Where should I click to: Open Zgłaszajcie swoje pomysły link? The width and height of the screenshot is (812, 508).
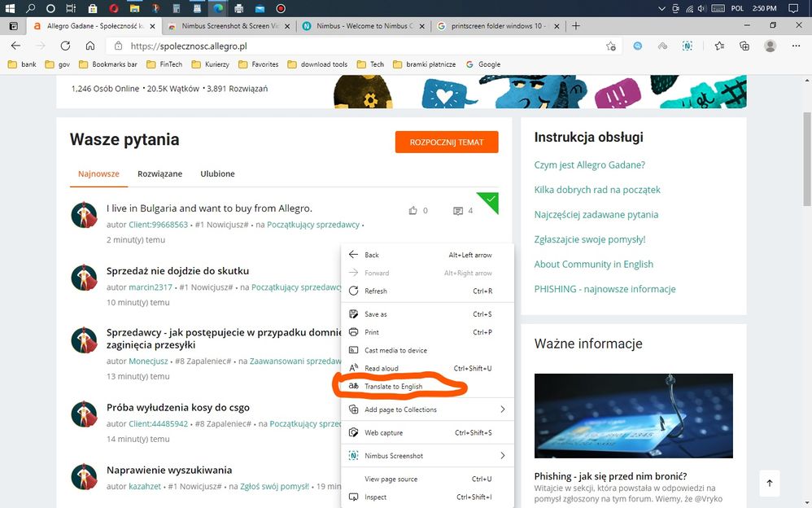[590, 239]
